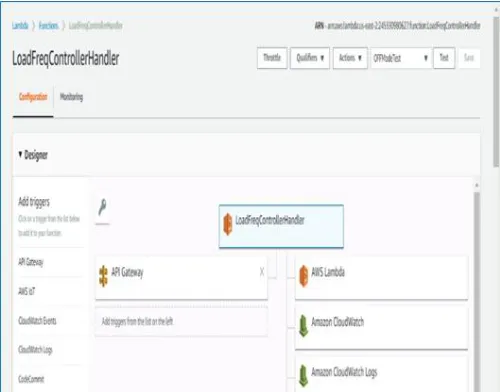
Task: Click the LoadFreqControllerHandler page title
Action: click(x=66, y=58)
